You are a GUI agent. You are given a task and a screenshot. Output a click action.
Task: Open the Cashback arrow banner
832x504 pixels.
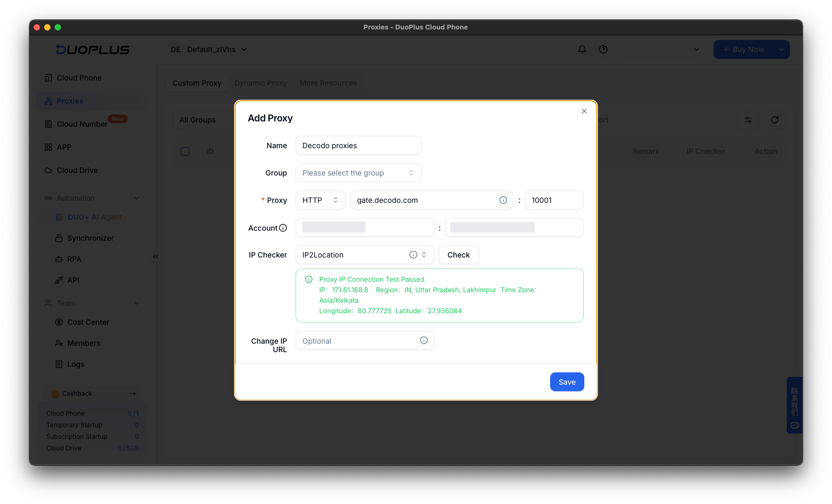pyautogui.click(x=93, y=394)
